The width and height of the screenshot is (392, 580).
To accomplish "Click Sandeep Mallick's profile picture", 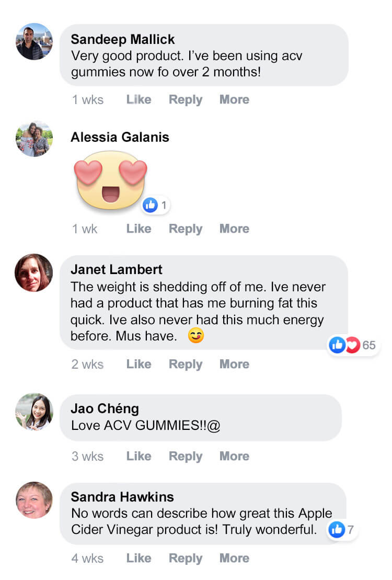I will click(34, 42).
